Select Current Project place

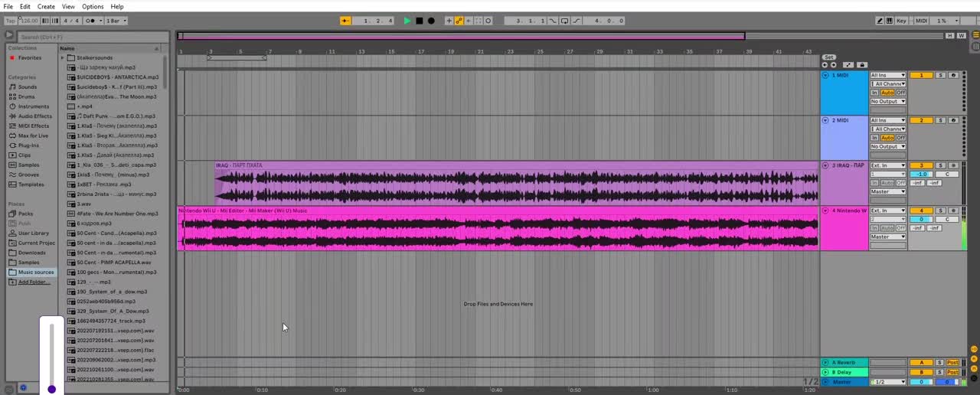[x=37, y=243]
